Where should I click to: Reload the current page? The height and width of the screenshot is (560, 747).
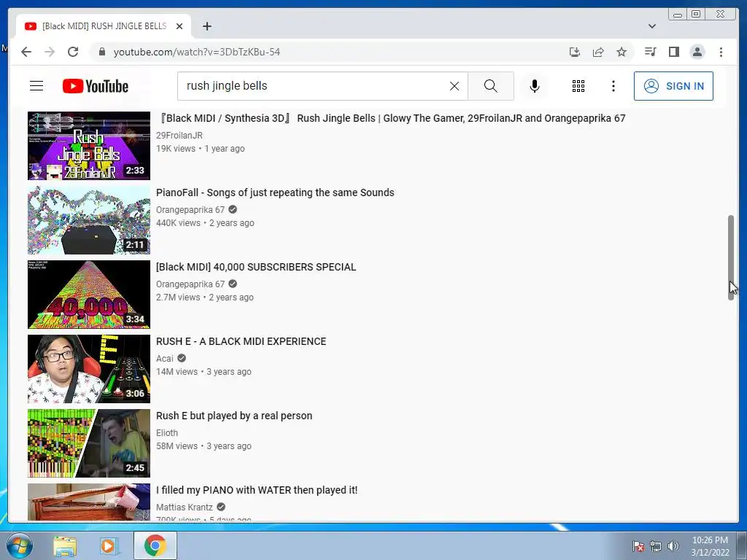click(x=73, y=52)
